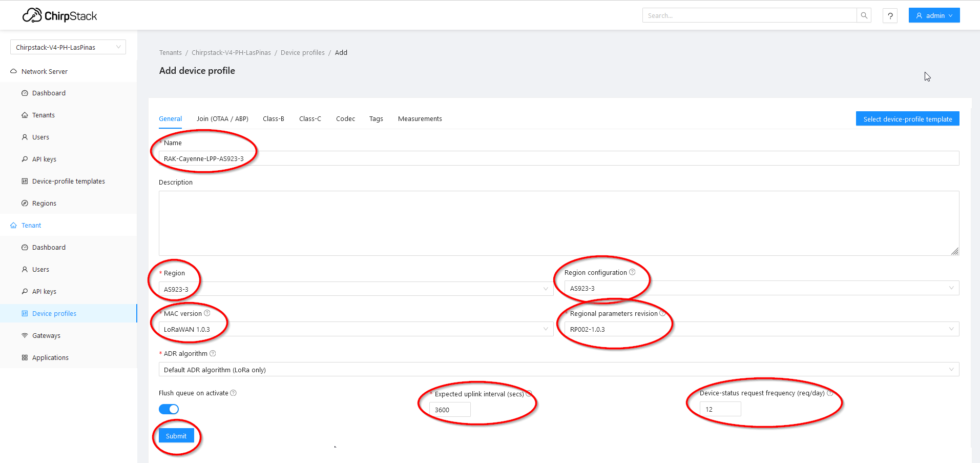Open Applications in sidebar
The image size is (980, 463).
tap(69, 357)
